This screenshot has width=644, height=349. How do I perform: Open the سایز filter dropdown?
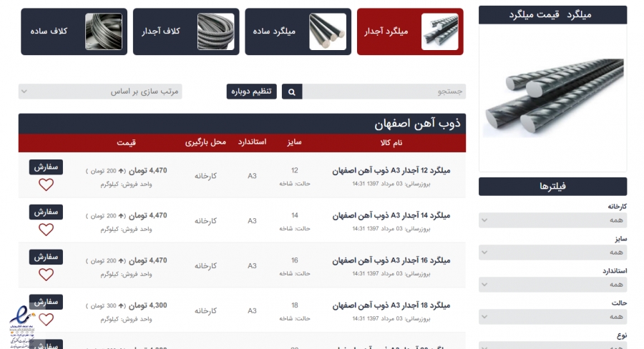(x=553, y=252)
